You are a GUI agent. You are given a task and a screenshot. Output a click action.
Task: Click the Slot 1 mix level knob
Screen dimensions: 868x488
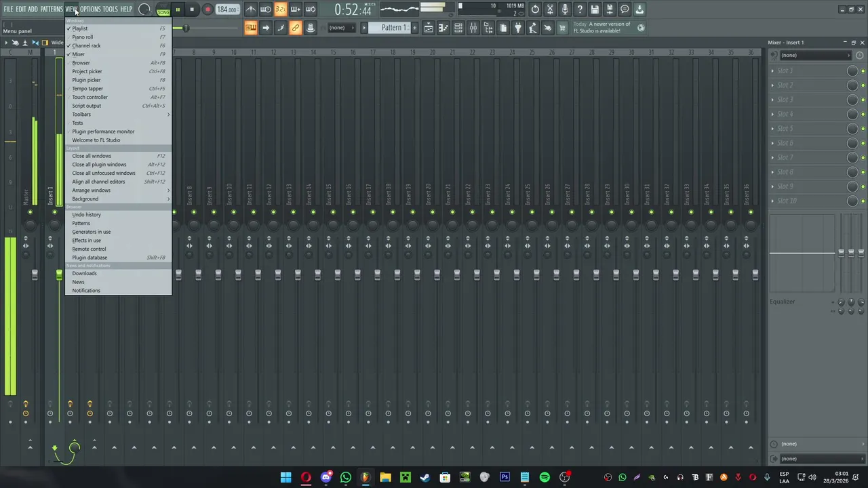[x=852, y=70]
